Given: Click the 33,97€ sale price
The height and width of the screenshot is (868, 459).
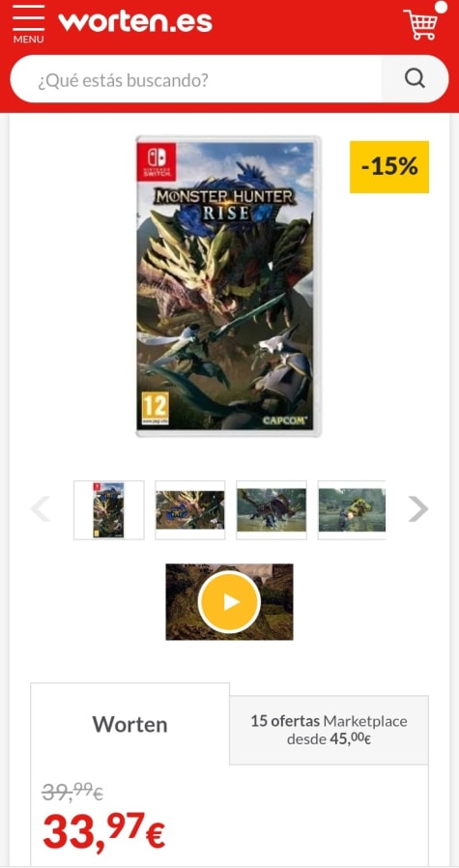Looking at the screenshot, I should click(104, 831).
